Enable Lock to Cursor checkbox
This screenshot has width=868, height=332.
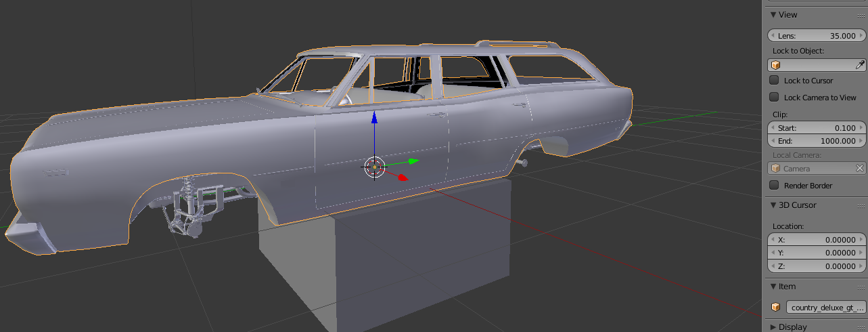click(775, 80)
